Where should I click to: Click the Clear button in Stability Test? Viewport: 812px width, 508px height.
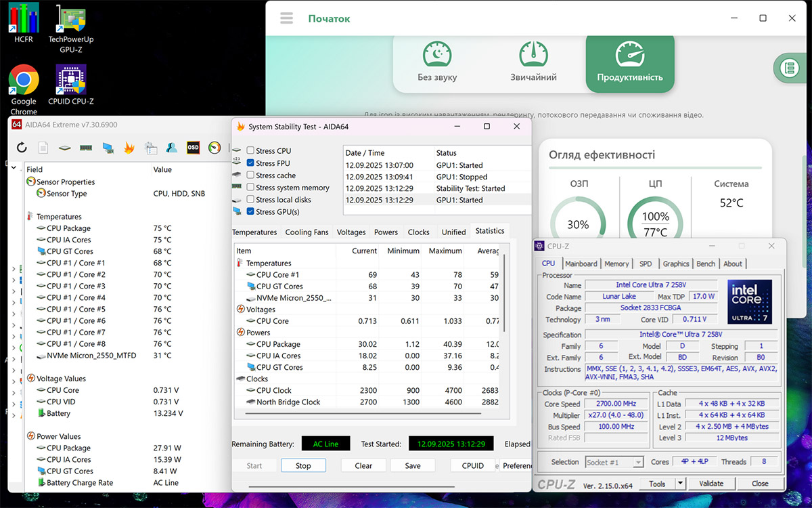[363, 465]
